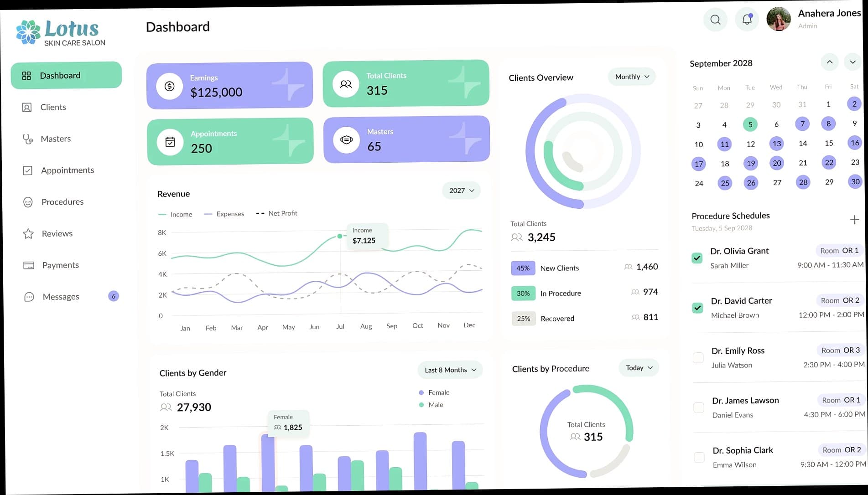Viewport: 868px width, 495px height.
Task: Click the people icon on the Total Clients card
Action: (346, 84)
